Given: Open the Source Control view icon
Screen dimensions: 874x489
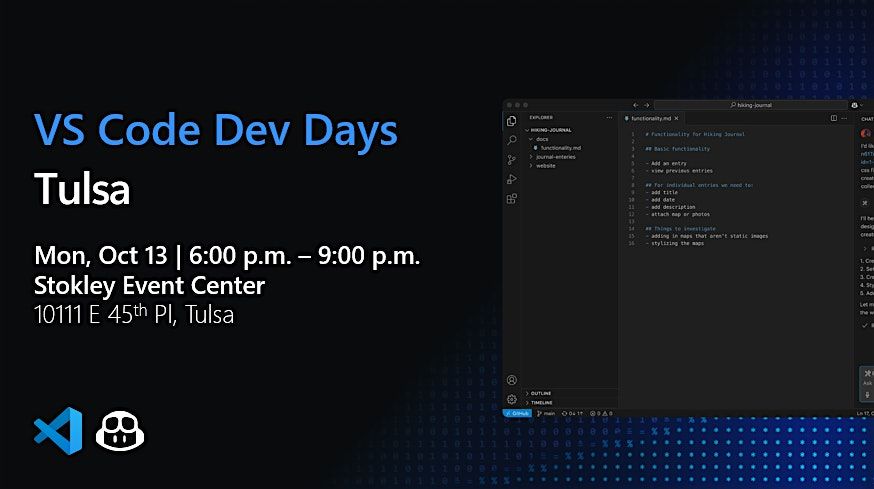Looking at the screenshot, I should (x=512, y=159).
